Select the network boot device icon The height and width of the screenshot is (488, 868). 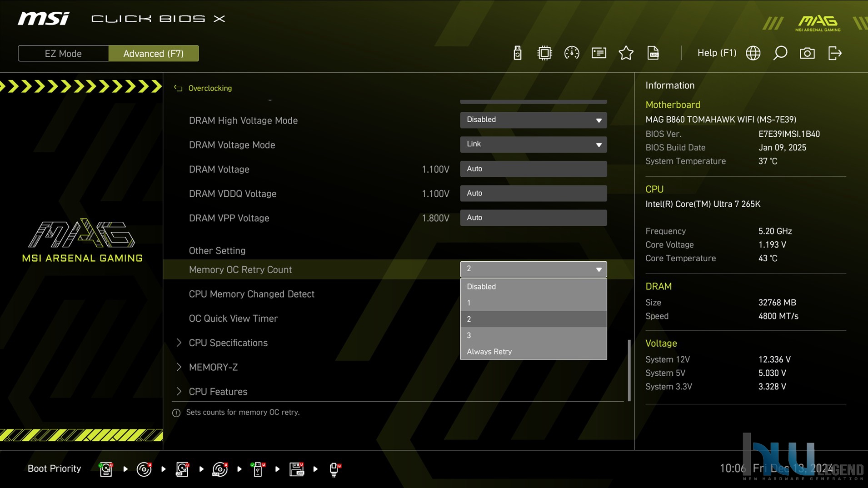point(334,469)
